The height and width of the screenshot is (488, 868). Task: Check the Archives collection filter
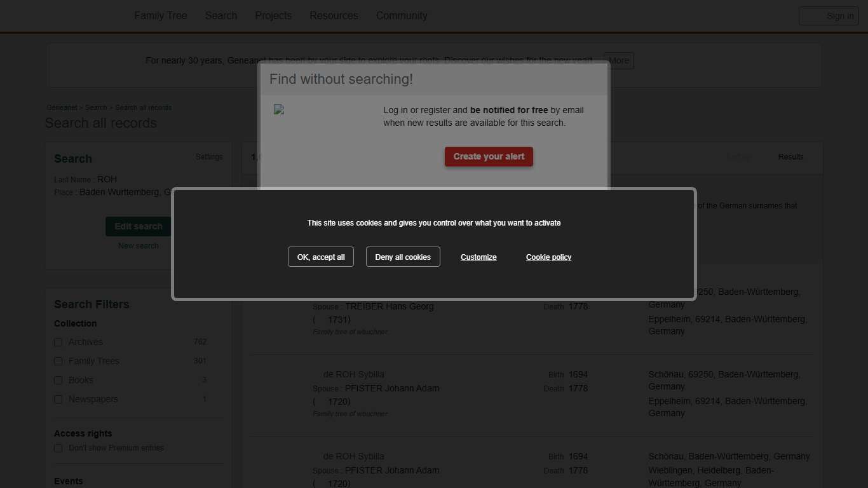pyautogui.click(x=58, y=342)
